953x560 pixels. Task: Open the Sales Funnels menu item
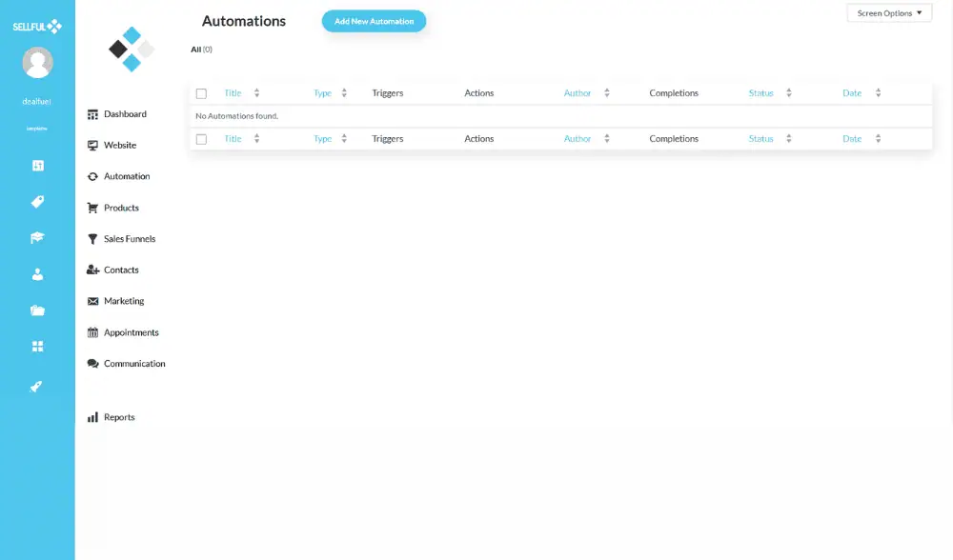tap(129, 239)
